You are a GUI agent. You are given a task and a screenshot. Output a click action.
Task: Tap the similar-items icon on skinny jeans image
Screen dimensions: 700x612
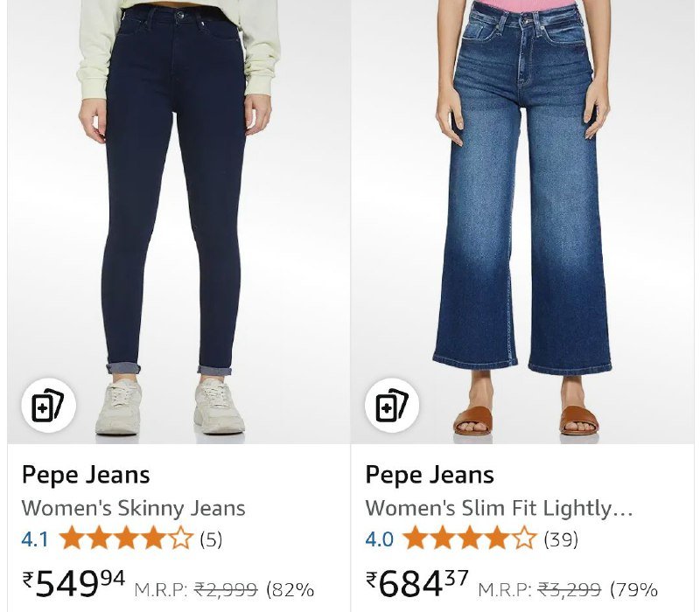click(49, 405)
